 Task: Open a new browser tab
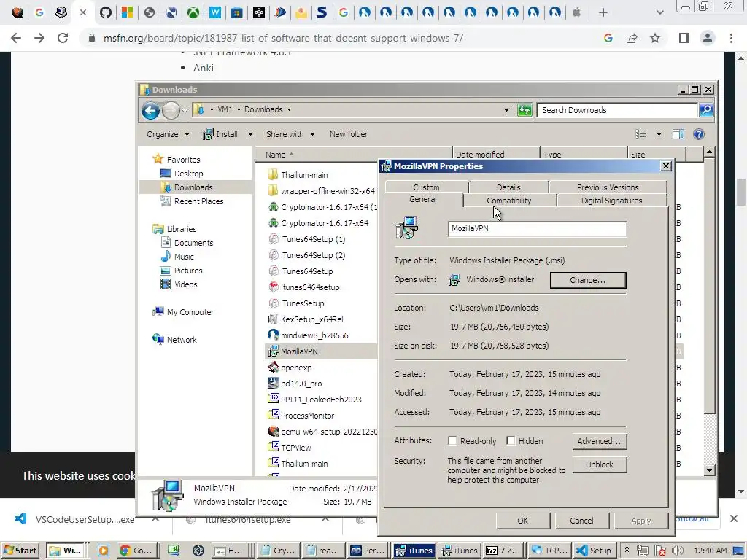(603, 12)
